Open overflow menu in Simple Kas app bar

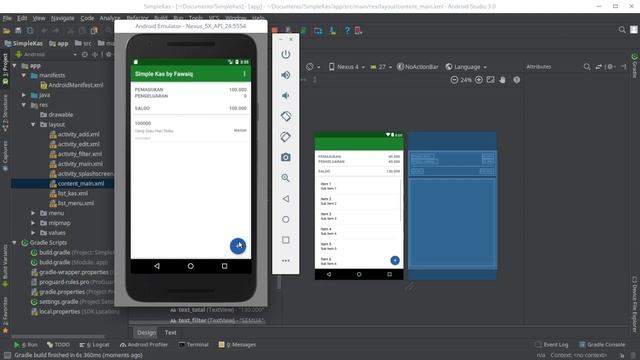click(244, 73)
